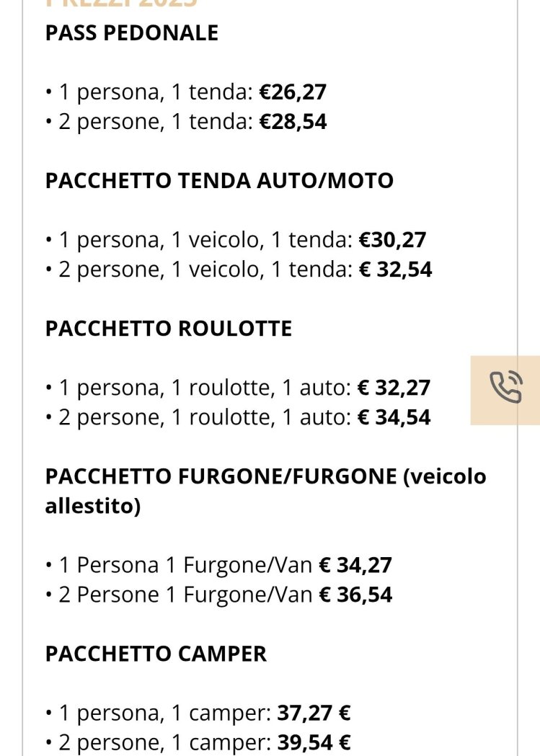Click 1 Persona 1 Furgone/Van € 34,27
The height and width of the screenshot is (756, 540).
tap(218, 565)
